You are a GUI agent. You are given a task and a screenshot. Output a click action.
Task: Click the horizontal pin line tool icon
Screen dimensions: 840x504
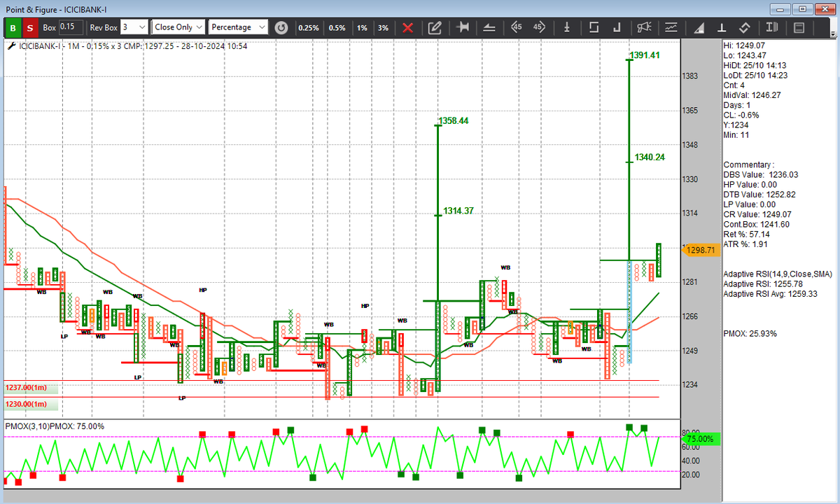pyautogui.click(x=463, y=28)
